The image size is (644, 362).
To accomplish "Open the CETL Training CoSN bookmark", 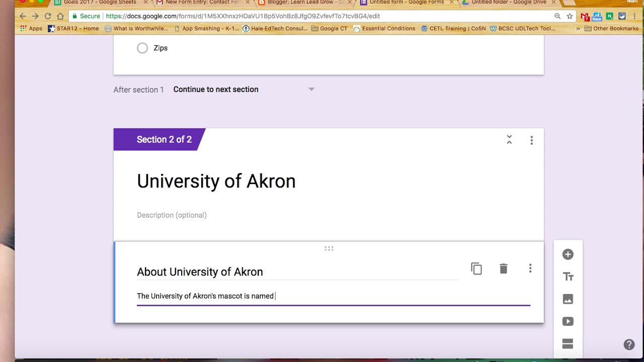I will (453, 29).
